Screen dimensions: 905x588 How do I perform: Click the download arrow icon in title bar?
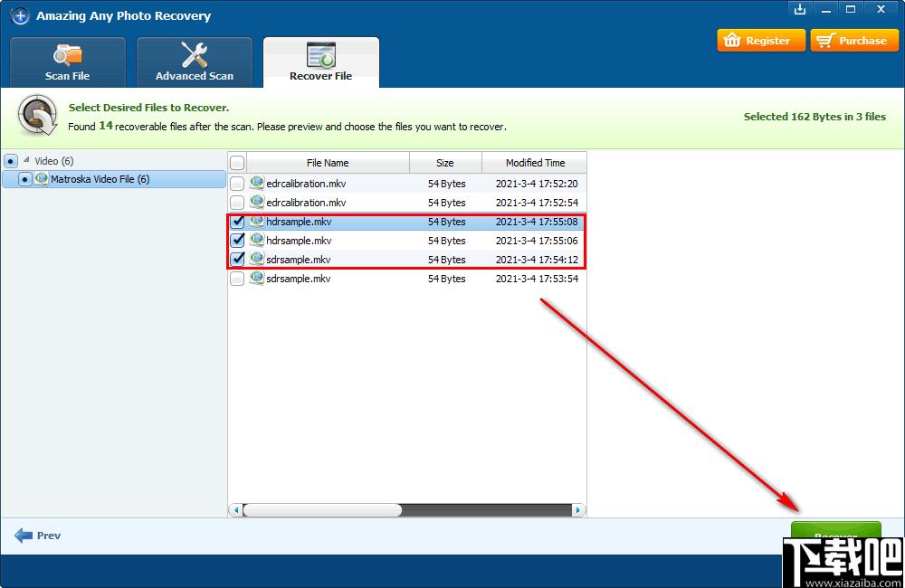(799, 9)
